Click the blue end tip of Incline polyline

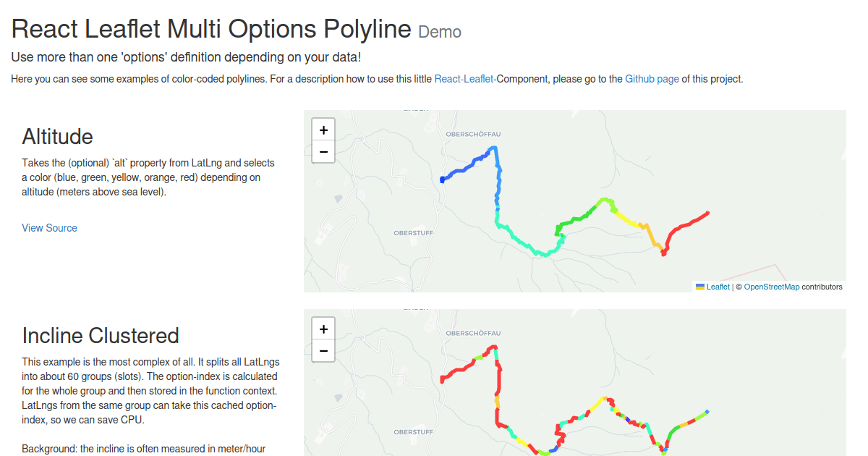click(707, 412)
